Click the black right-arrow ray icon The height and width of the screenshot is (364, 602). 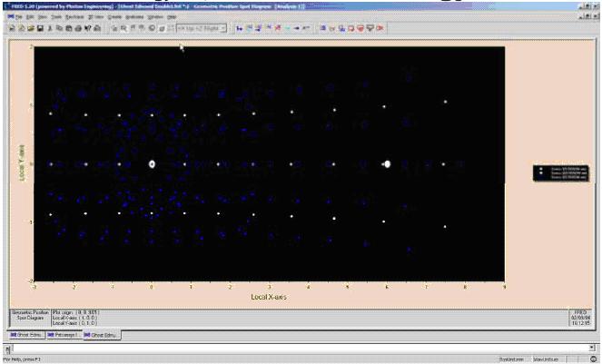point(296,28)
